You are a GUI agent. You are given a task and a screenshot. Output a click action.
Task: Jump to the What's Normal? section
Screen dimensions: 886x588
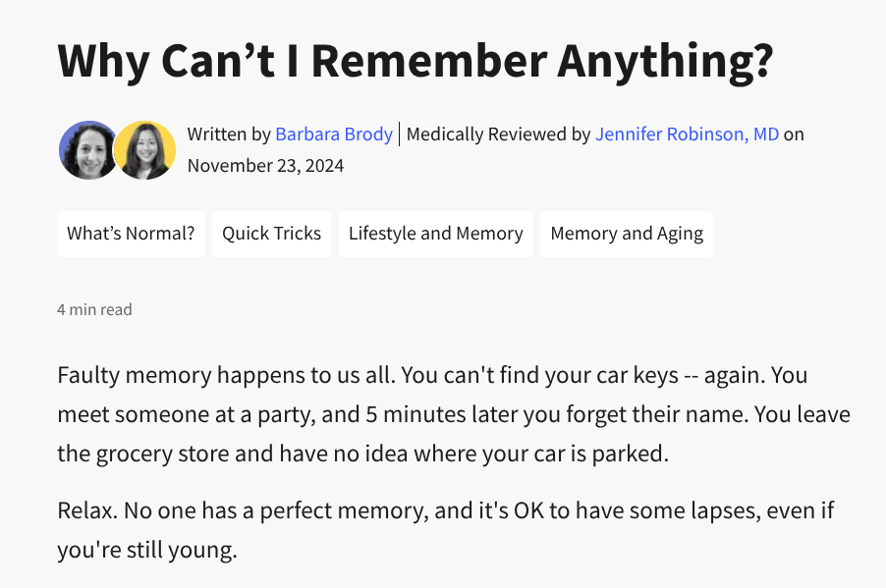[131, 234]
